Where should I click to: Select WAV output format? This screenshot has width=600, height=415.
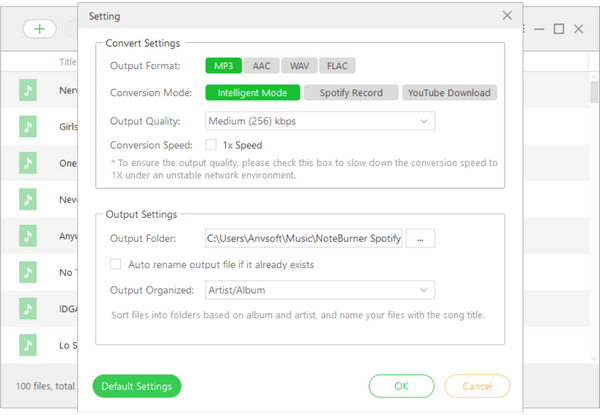tap(299, 66)
